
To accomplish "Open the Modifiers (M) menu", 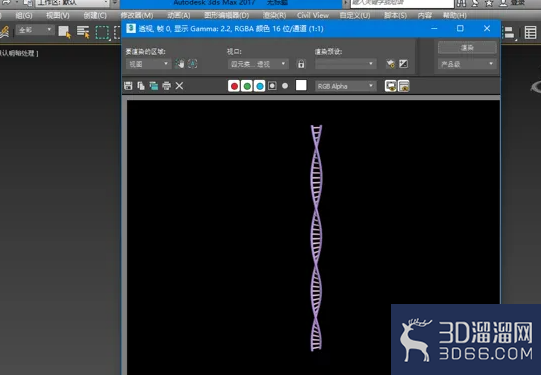I will click(x=137, y=16).
